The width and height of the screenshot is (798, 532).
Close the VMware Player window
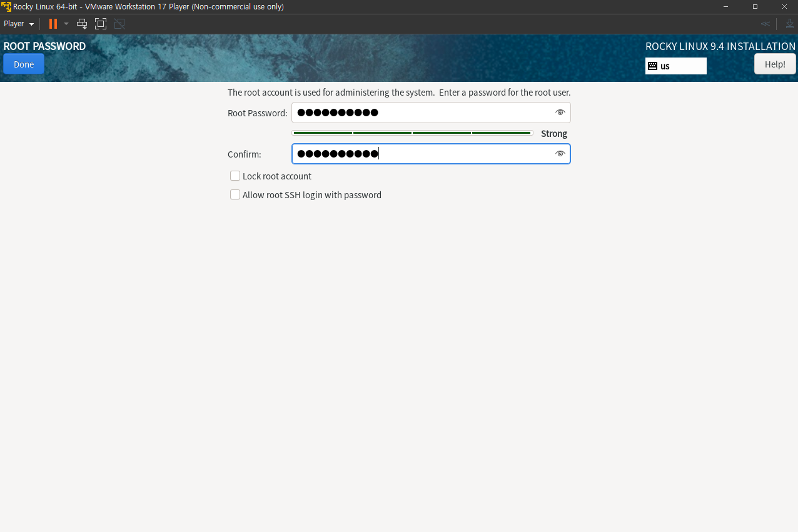point(784,6)
